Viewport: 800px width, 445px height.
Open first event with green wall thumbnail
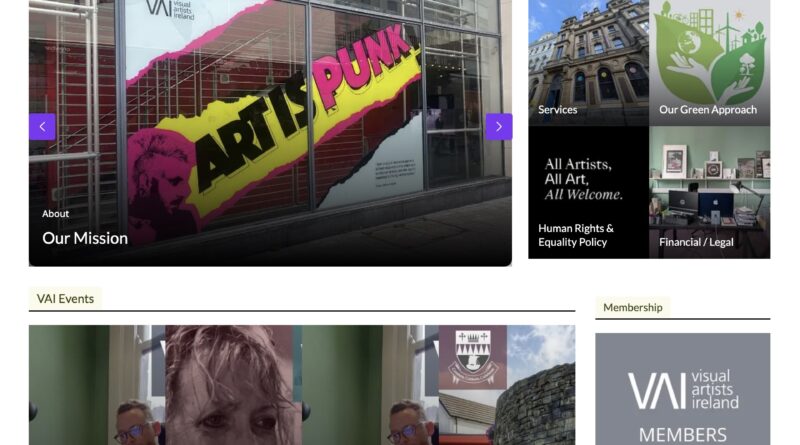click(x=97, y=385)
